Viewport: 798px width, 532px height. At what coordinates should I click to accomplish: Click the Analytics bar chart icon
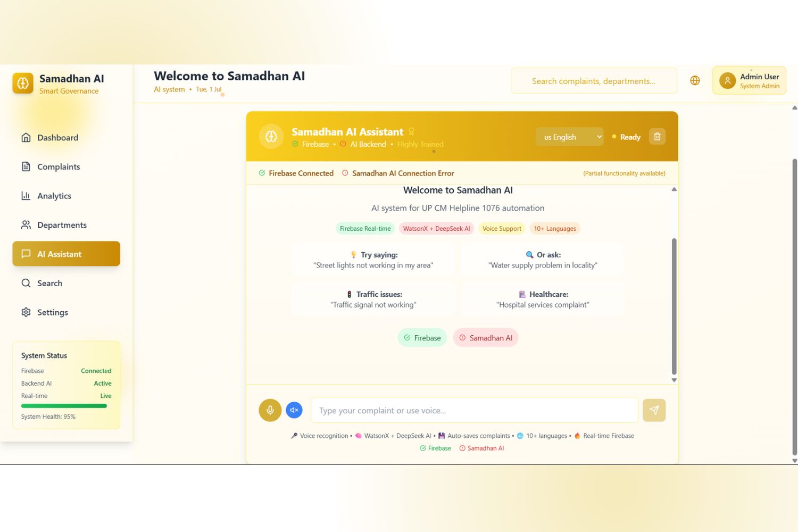(26, 196)
